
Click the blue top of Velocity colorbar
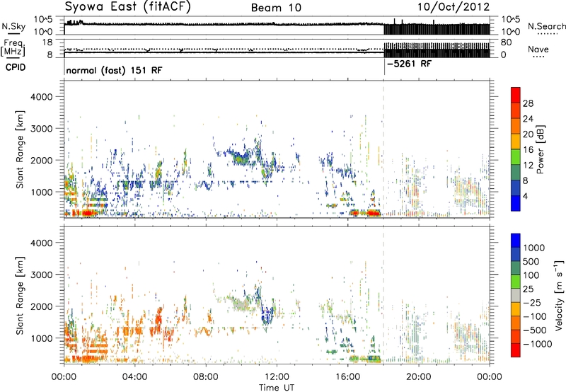point(516,240)
